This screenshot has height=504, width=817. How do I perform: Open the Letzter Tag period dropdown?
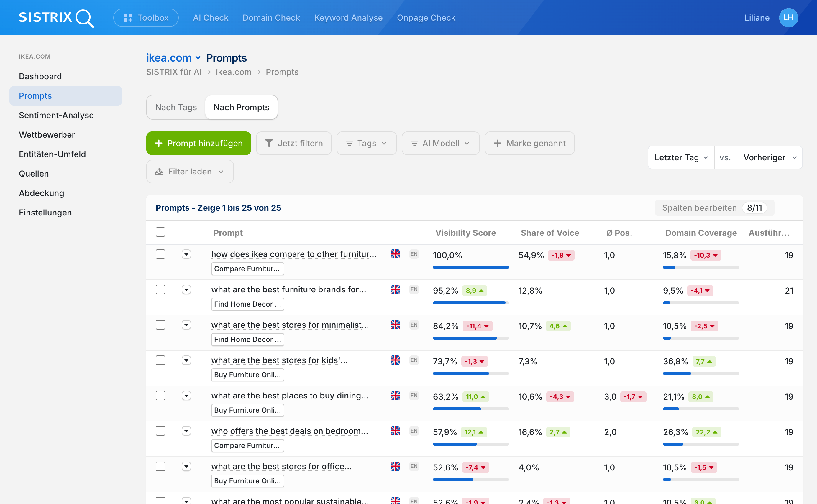681,157
